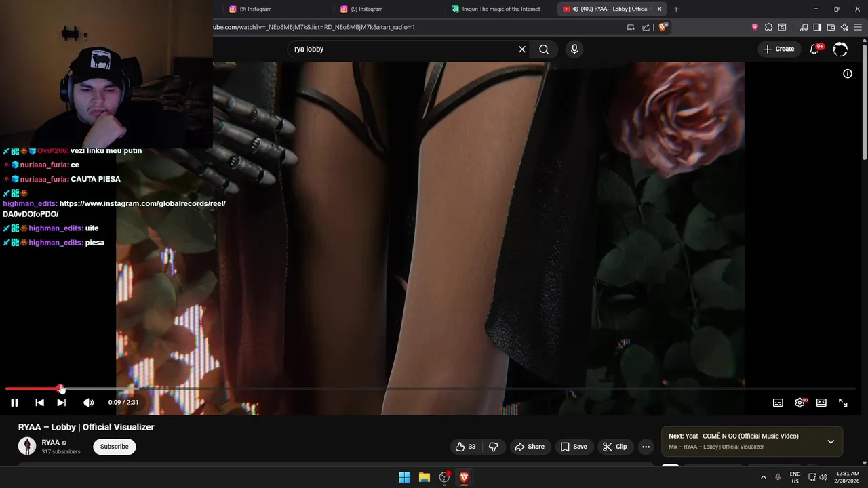Clear the YouTube search field
Viewport: 868px width, 488px height.
pos(522,49)
